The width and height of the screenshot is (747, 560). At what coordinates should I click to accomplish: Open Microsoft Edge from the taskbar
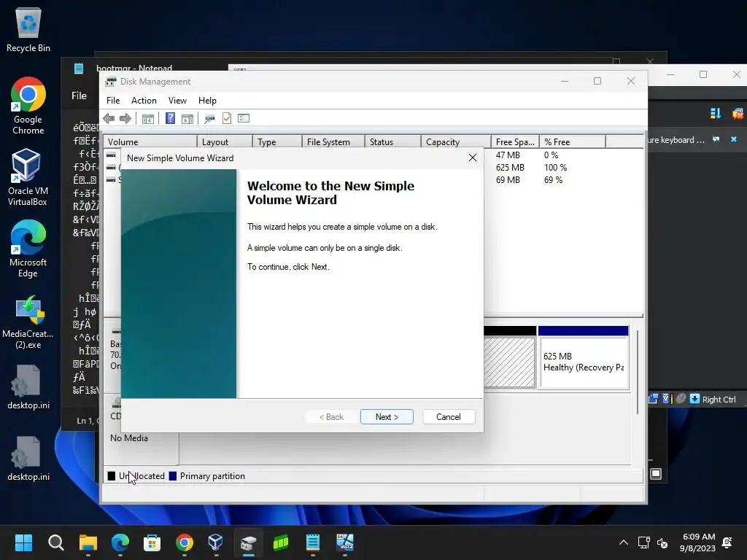click(x=120, y=542)
